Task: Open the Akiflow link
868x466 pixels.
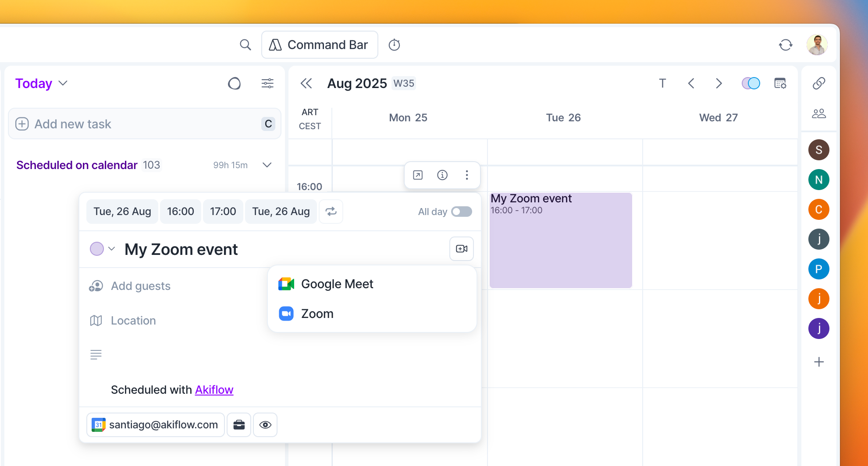Action: [214, 390]
